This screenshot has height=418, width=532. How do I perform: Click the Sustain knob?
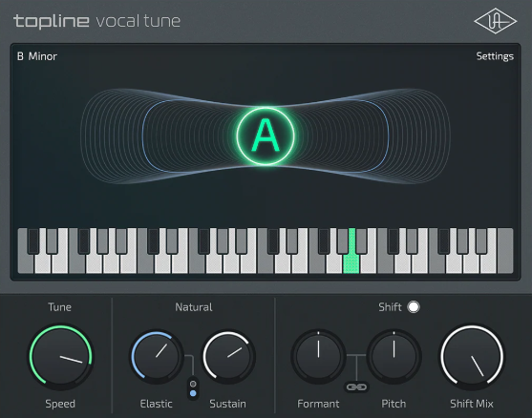pos(228,356)
